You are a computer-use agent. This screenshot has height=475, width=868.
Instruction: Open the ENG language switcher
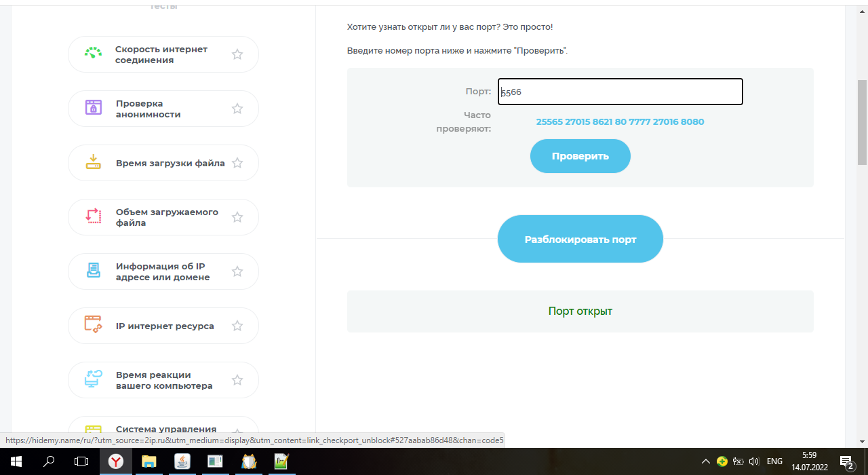click(774, 461)
